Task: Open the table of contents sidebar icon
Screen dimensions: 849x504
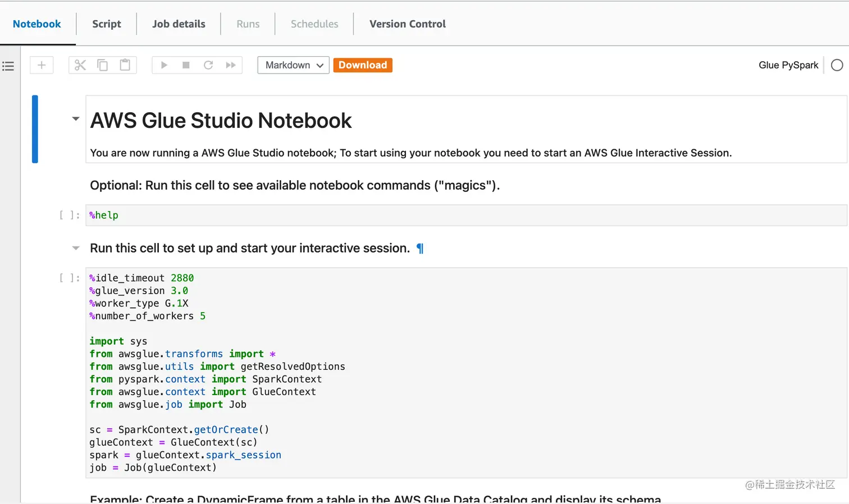Action: click(8, 66)
